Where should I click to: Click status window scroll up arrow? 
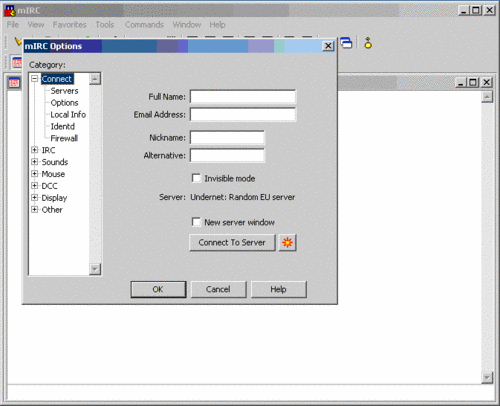point(487,97)
